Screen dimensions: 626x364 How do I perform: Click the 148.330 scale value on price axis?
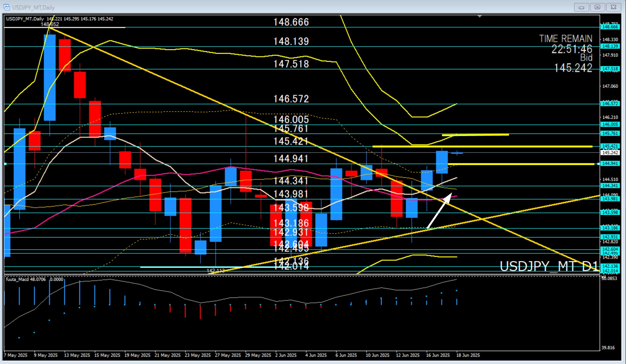(610, 40)
